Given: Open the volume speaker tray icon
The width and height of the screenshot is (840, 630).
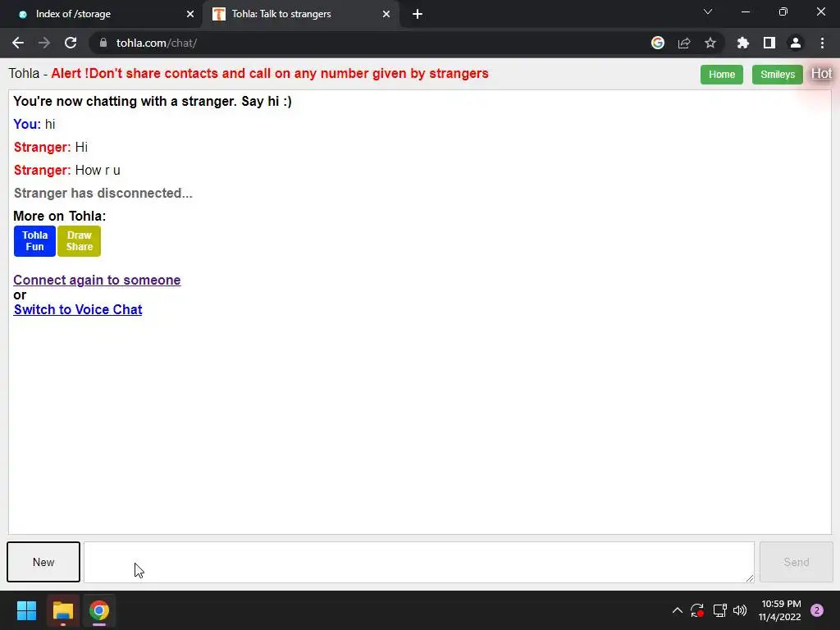Looking at the screenshot, I should point(740,610).
